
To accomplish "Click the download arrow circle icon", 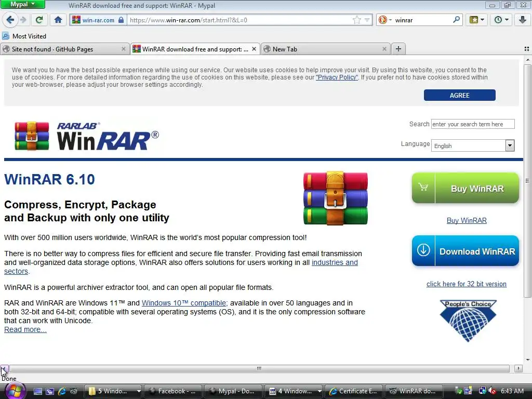I will click(x=423, y=250).
